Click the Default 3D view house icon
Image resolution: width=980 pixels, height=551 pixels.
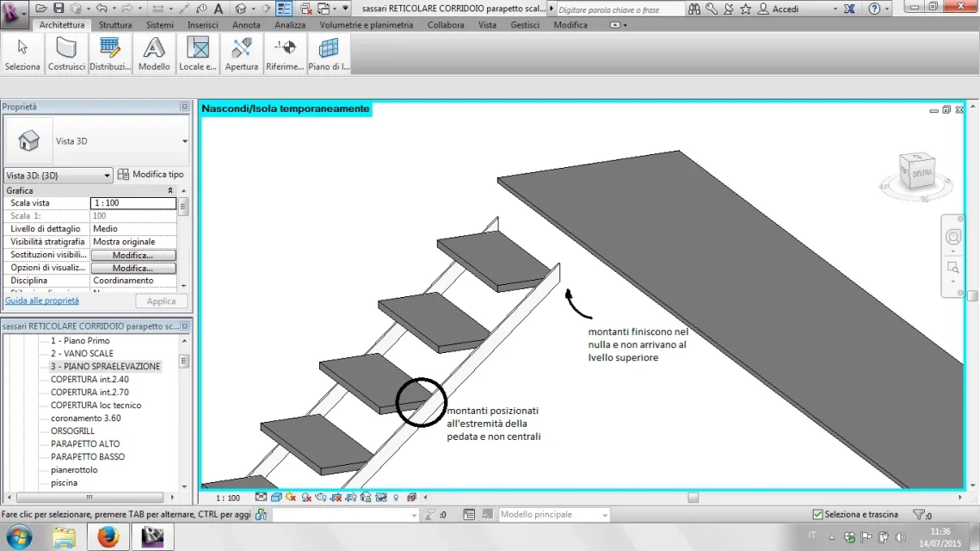coord(241,8)
